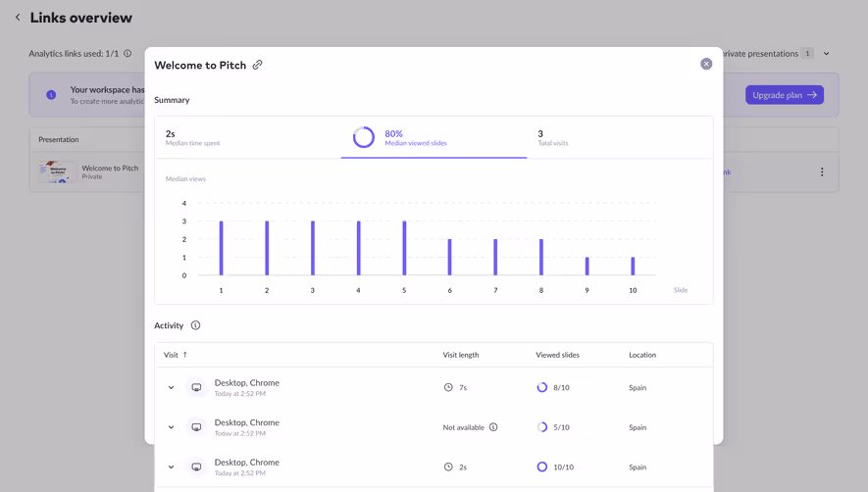Screen dimensions: 868x492
Task: Click the 'Median views' chart label
Action: pyautogui.click(x=185, y=178)
